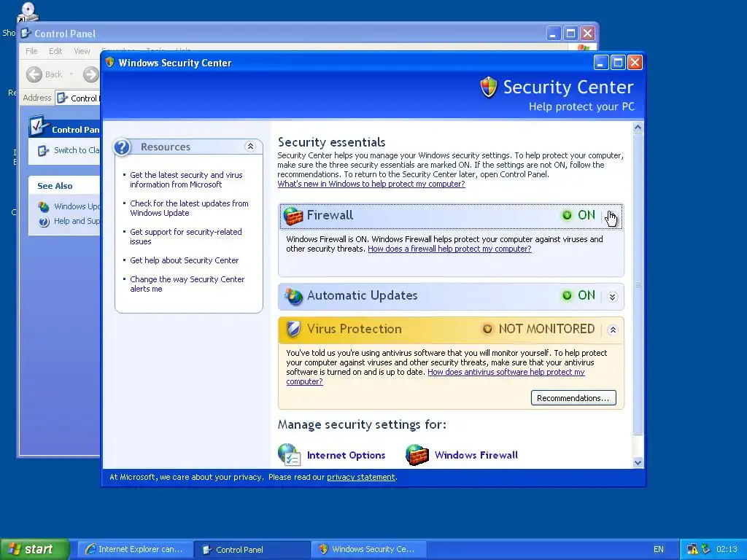
Task: Minimize the Windows Security Center window
Action: coord(601,63)
